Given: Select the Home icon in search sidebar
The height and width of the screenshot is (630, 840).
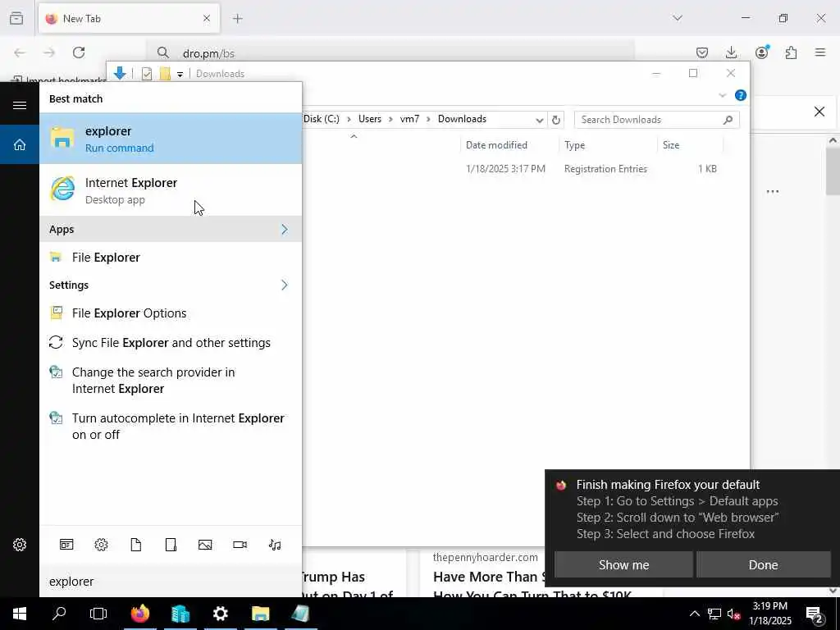Looking at the screenshot, I should tap(20, 144).
